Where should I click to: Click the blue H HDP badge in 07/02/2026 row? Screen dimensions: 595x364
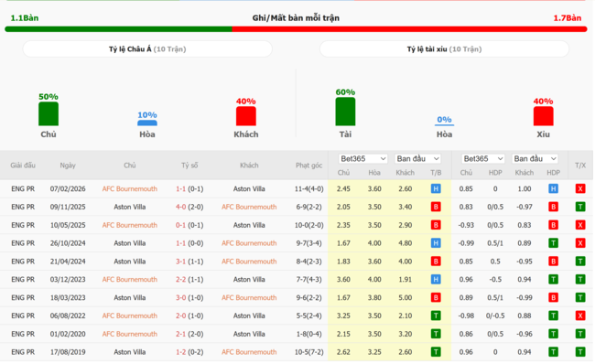pos(553,188)
